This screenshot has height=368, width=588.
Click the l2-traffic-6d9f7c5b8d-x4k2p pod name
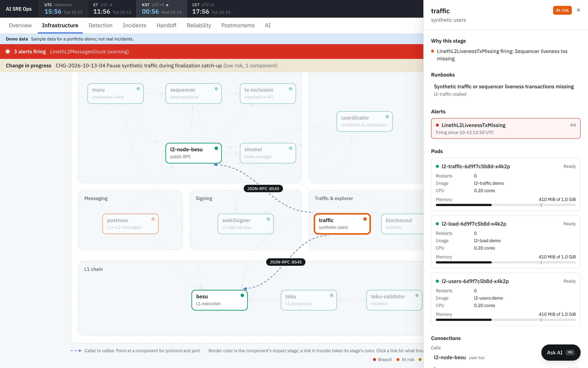[x=476, y=167]
